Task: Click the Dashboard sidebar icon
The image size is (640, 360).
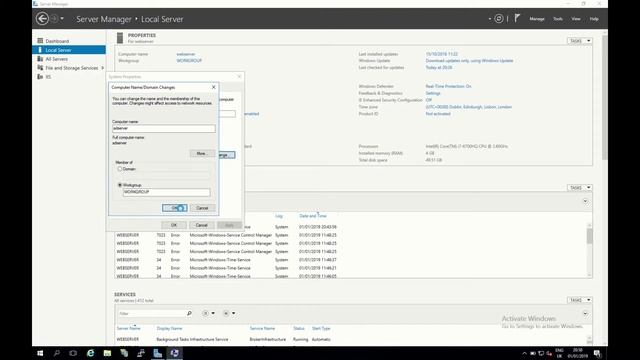Action: [x=40, y=41]
